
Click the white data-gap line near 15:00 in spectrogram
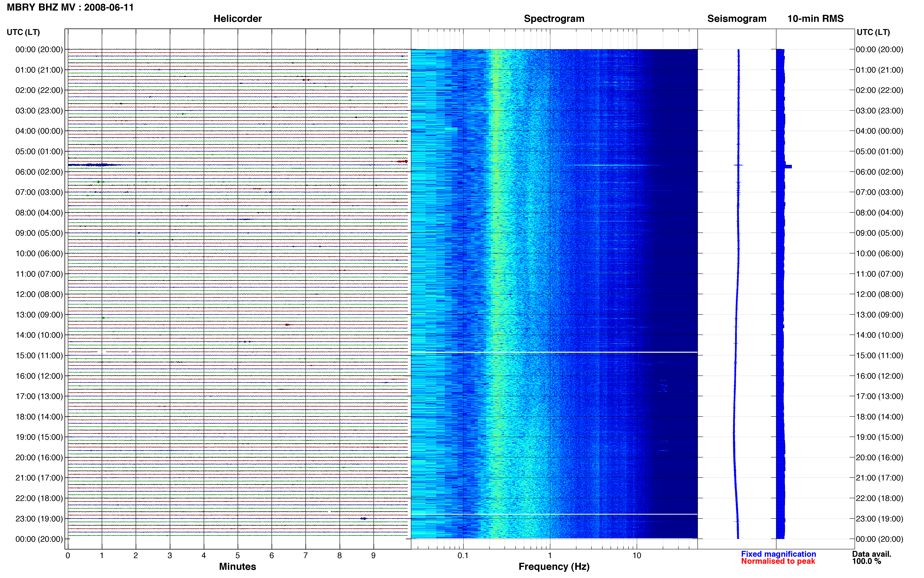pyautogui.click(x=554, y=352)
